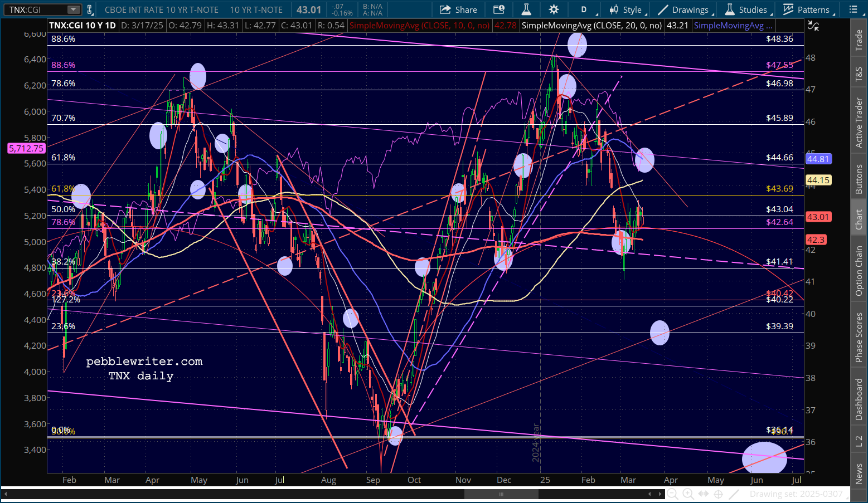The height and width of the screenshot is (503, 868).
Task: Open chart settings gear icon
Action: tap(554, 9)
